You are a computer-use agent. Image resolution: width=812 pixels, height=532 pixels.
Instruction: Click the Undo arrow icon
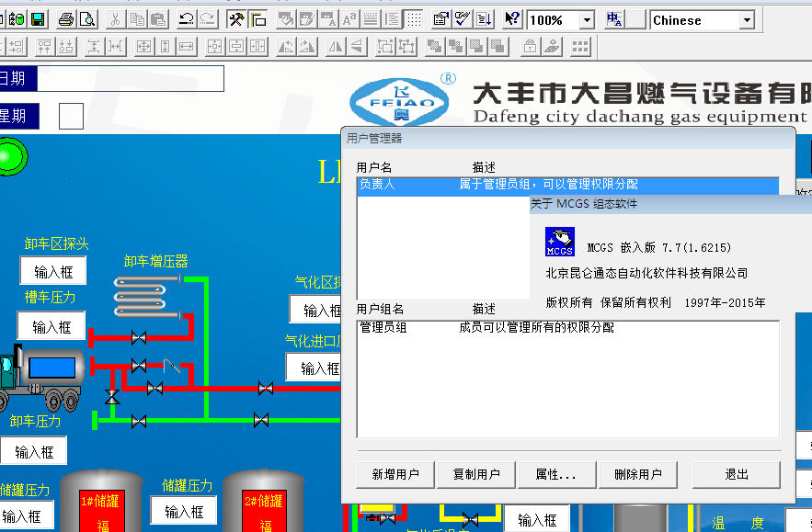coord(186,19)
